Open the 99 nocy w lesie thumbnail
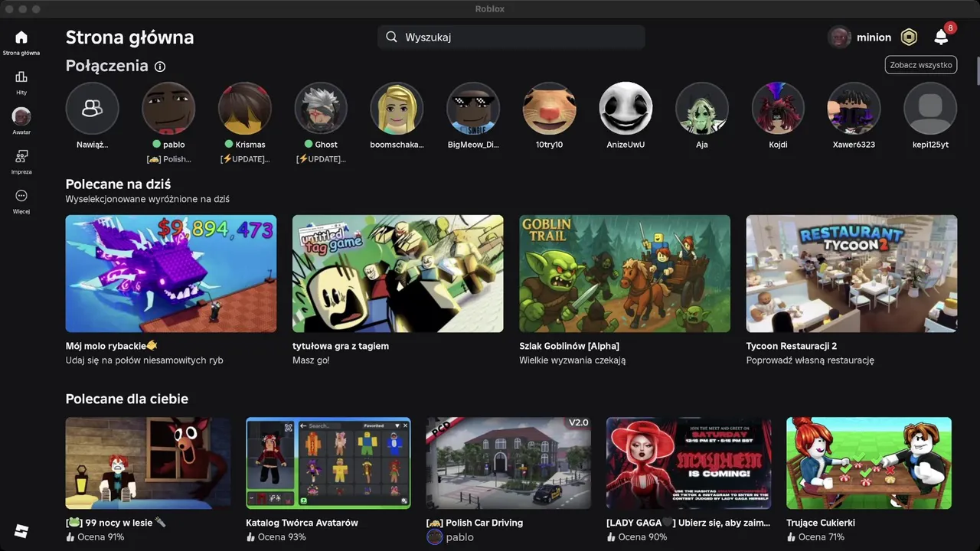This screenshot has width=980, height=551. tap(149, 463)
